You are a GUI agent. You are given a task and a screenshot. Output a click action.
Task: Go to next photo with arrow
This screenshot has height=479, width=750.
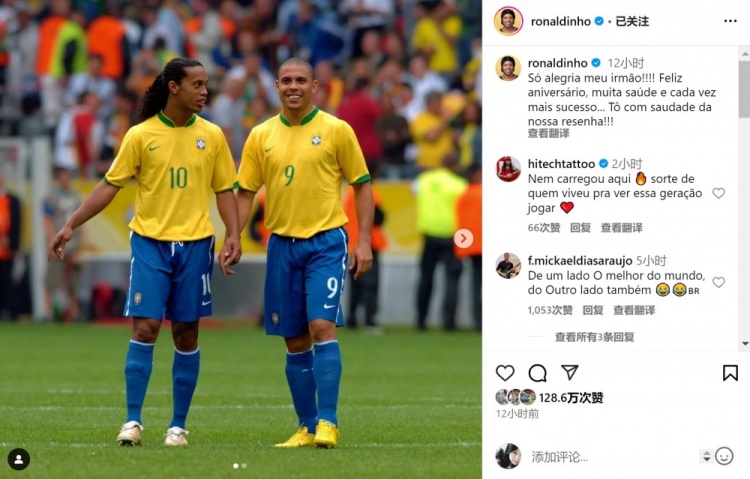tap(463, 238)
